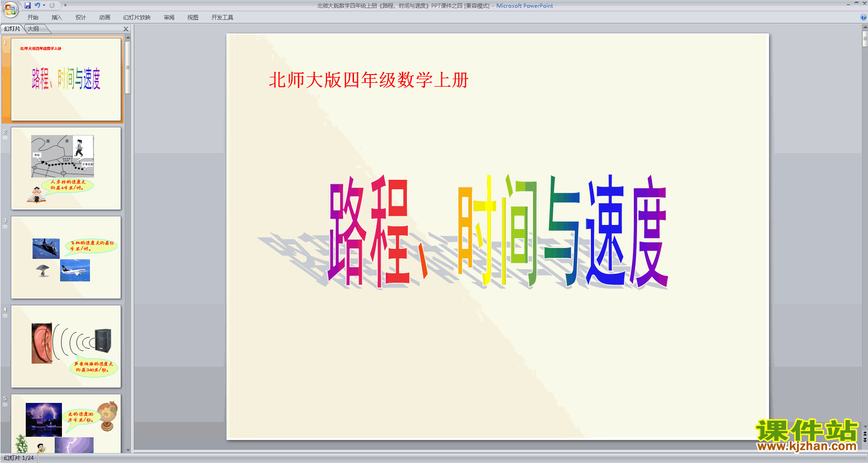Click animation star icon beside slide 4
868x463 pixels.
coord(5,315)
